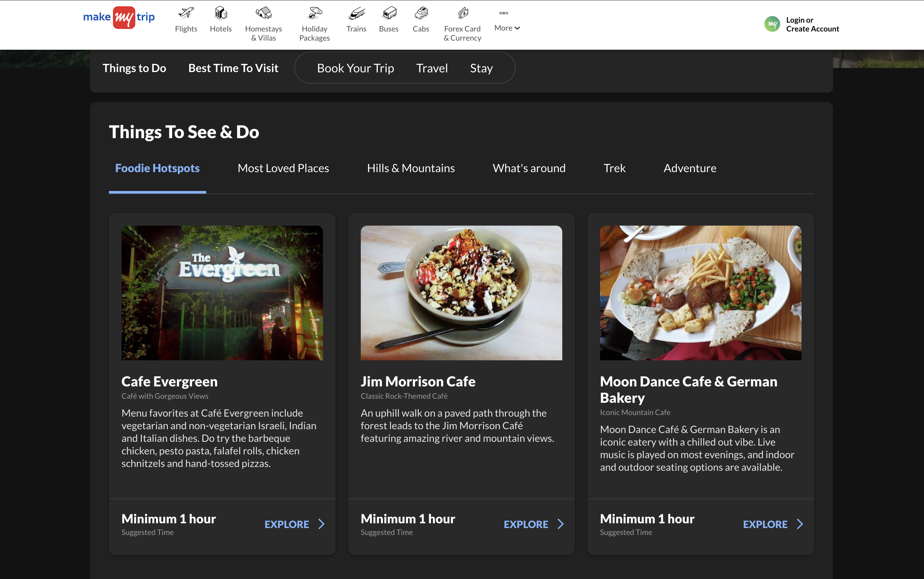Click Login or Create Account
This screenshot has width=924, height=579.
(x=812, y=24)
